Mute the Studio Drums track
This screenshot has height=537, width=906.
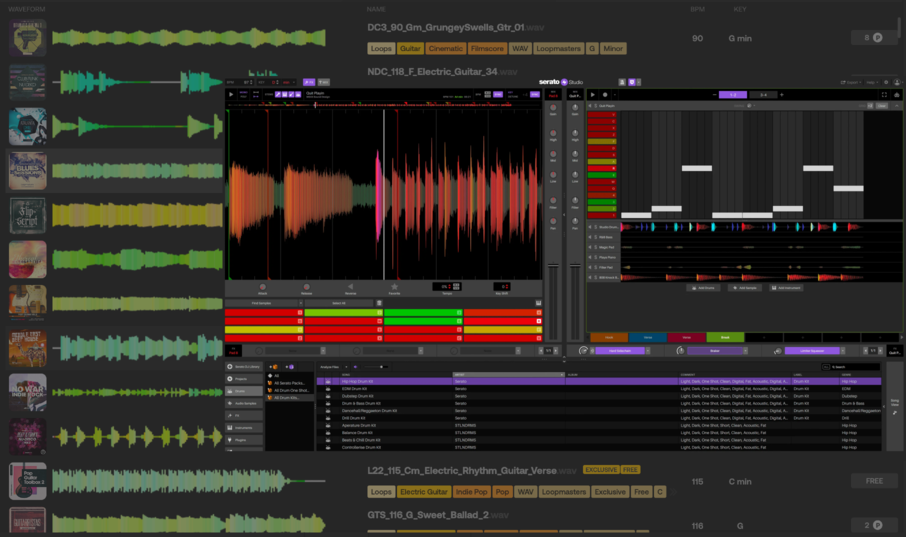click(591, 226)
